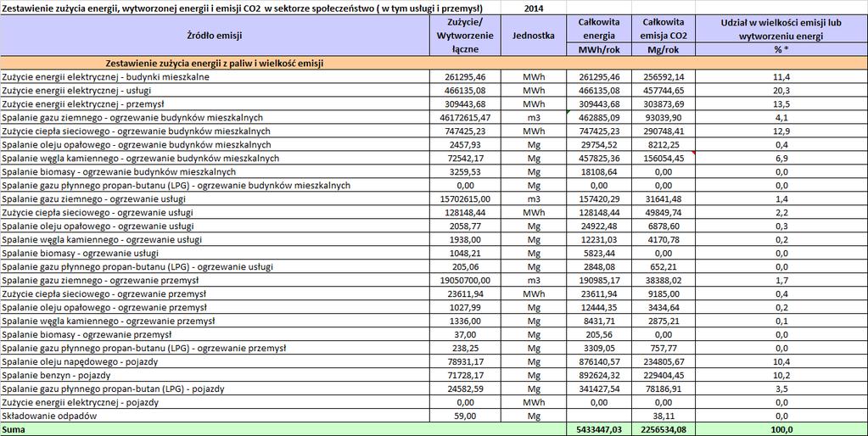This screenshot has height=436, width=868.
Task: Click share value 10,4 for olej napędowy
Action: point(781,361)
